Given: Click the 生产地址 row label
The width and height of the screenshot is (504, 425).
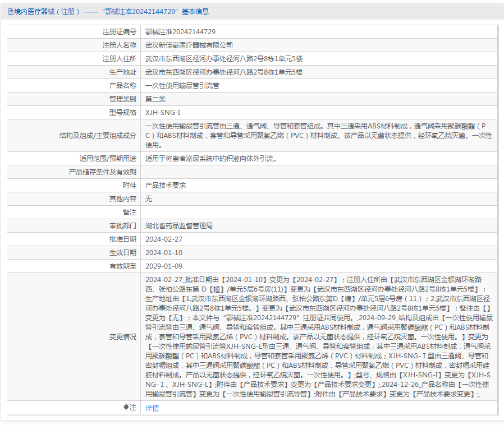Looking at the screenshot, I should [x=123, y=72].
